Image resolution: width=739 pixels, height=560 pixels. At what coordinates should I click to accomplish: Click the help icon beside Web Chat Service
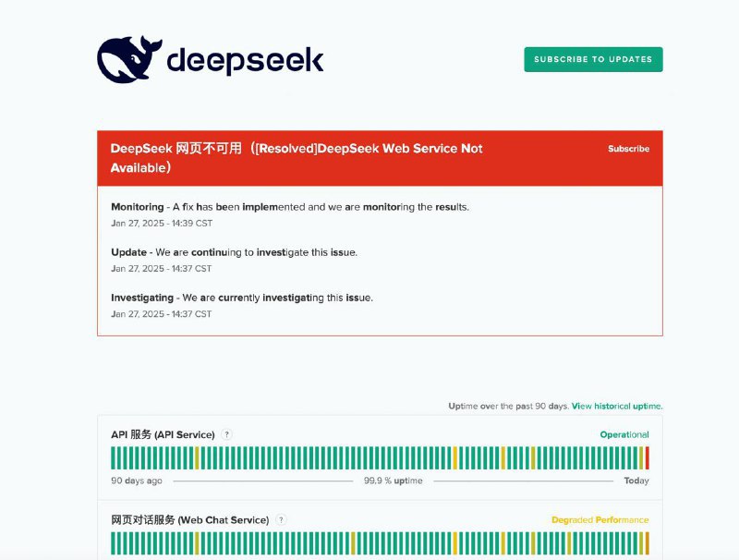(283, 520)
